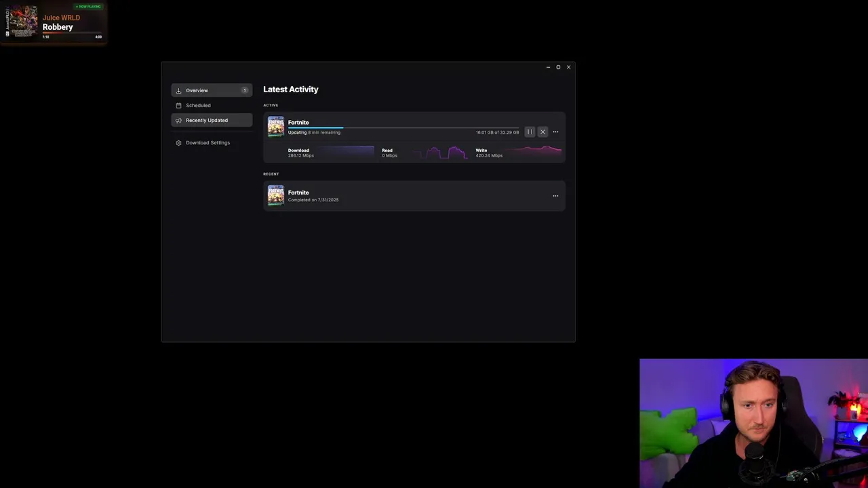Maximize the downloads window
Image resolution: width=868 pixels, height=488 pixels.
click(x=558, y=67)
